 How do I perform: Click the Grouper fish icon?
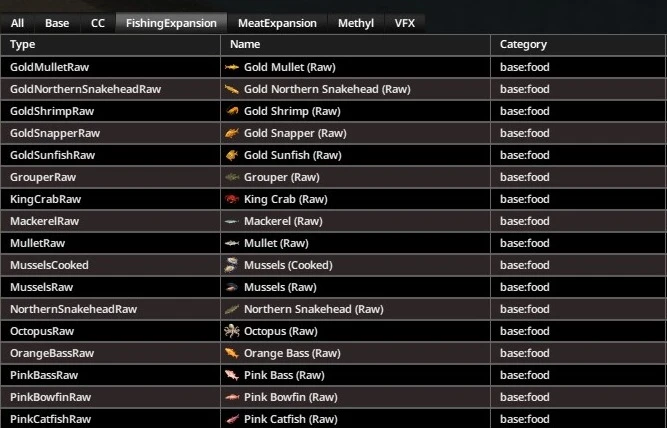231,177
